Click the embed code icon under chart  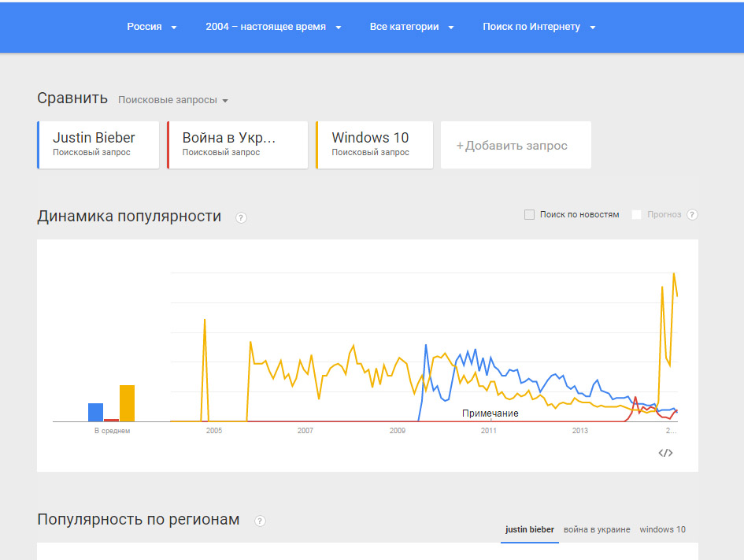click(x=665, y=453)
